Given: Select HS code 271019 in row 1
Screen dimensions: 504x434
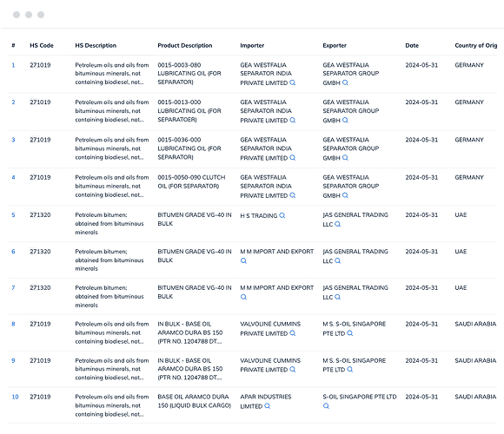Looking at the screenshot, I should coord(40,65).
